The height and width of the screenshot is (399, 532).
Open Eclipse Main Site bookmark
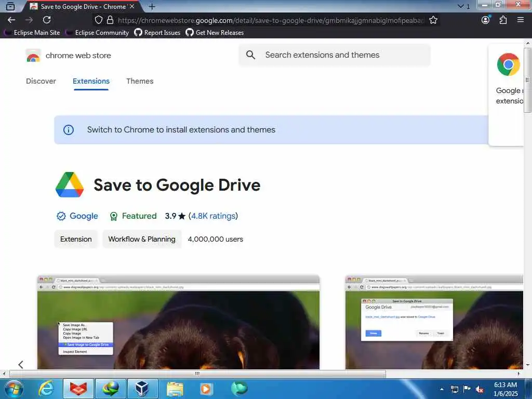click(x=33, y=33)
